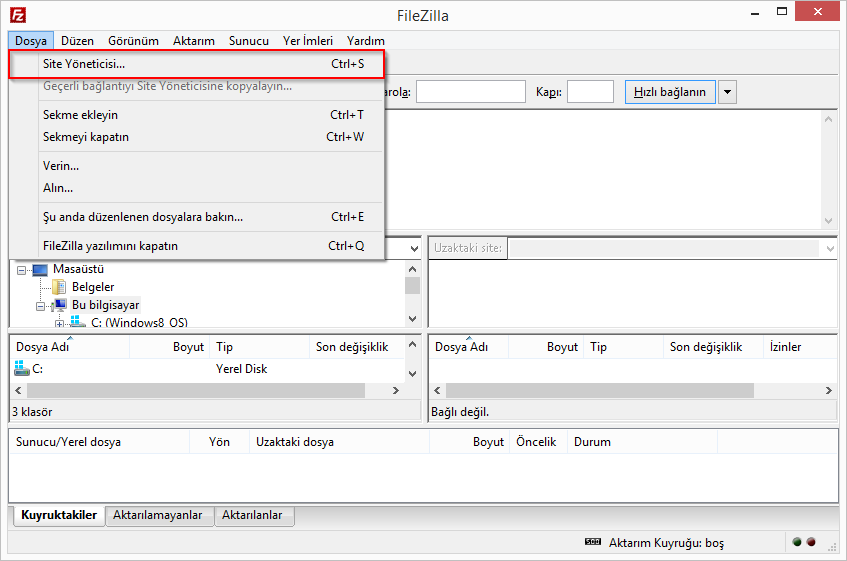Image resolution: width=847 pixels, height=561 pixels.
Task: Click the Belgeler folder icon
Action: pyautogui.click(x=59, y=287)
